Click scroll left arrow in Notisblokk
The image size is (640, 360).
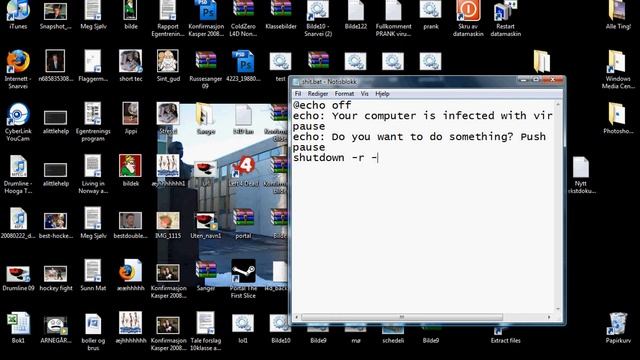(x=297, y=317)
